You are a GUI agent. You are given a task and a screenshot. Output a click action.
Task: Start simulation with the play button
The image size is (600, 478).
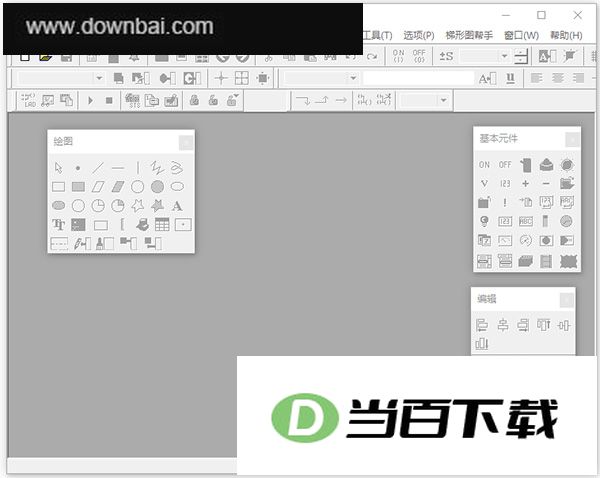(x=90, y=100)
